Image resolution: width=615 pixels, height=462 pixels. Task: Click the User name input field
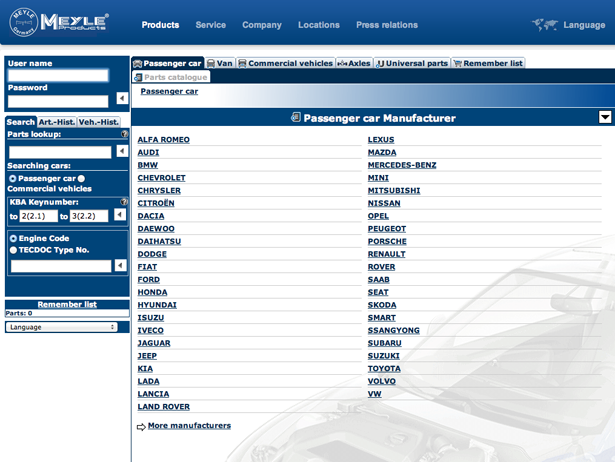(x=58, y=76)
